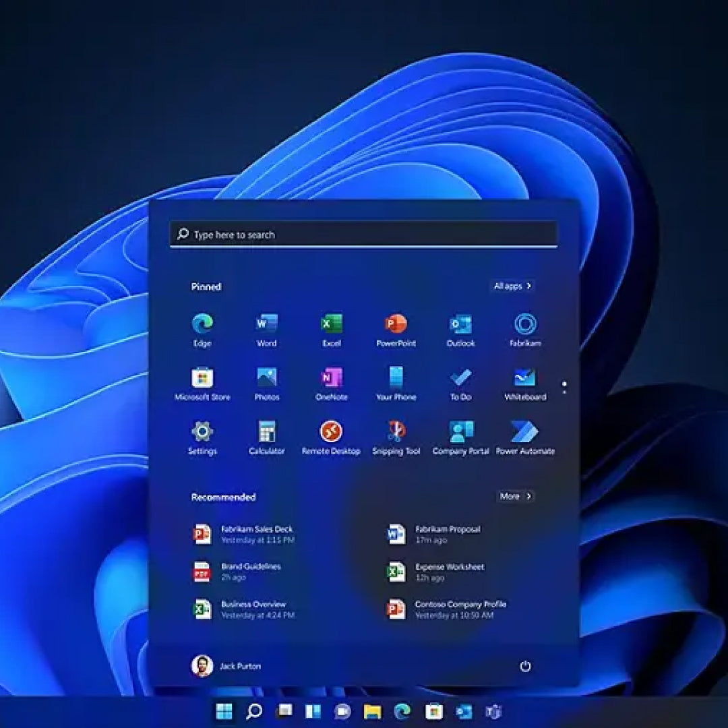Launch Power Automate
The height and width of the screenshot is (728, 728).
click(524, 433)
